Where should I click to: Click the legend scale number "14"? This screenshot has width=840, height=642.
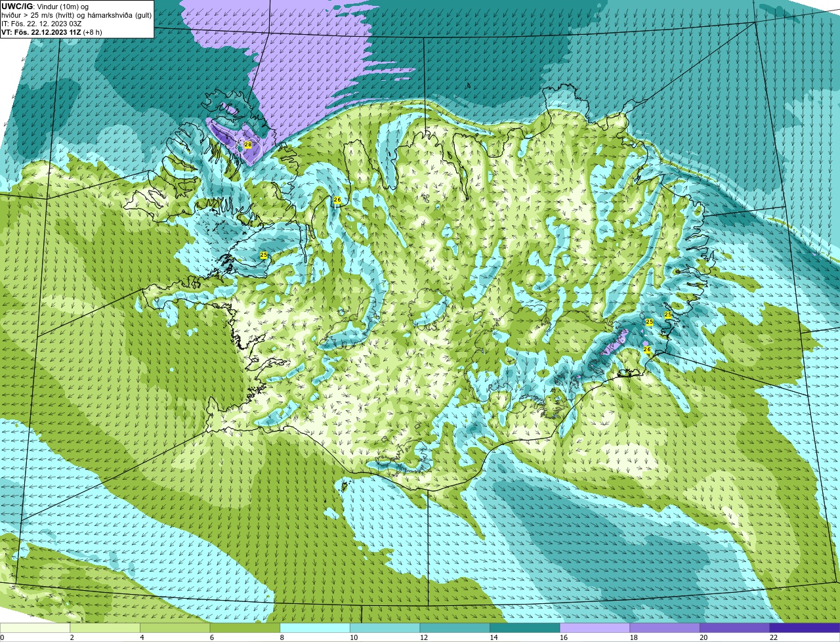493,637
